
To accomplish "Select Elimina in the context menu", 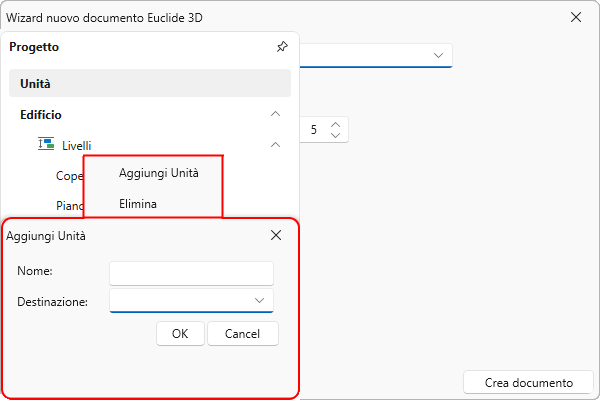I will click(x=137, y=203).
